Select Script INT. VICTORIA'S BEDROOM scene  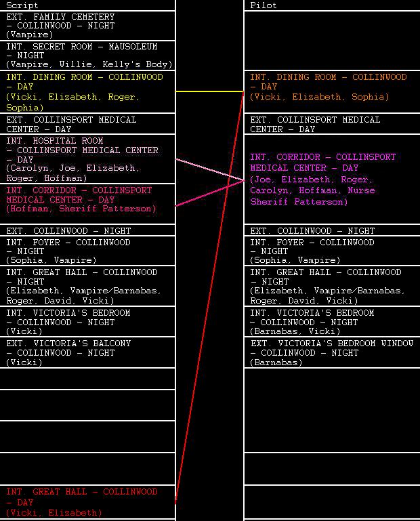coord(87,322)
